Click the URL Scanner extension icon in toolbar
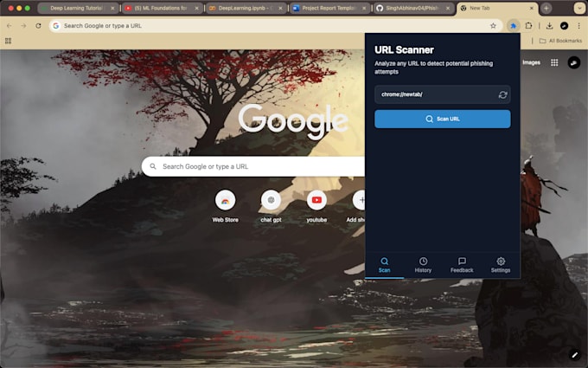The width and height of the screenshot is (588, 368). pos(513,25)
